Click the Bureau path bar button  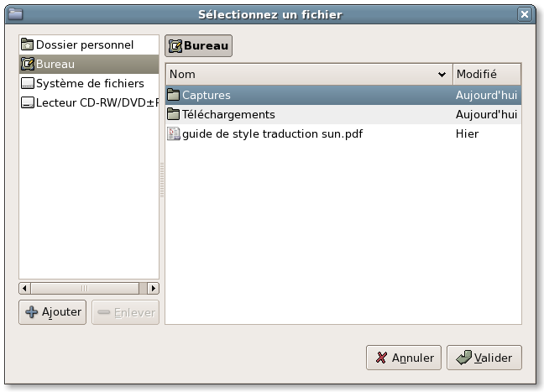tap(199, 46)
